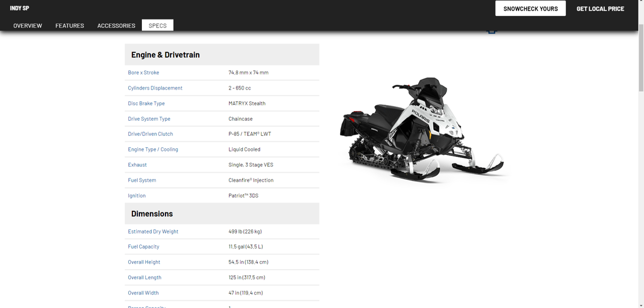This screenshot has width=644, height=308.
Task: Click the Engine Type / Cooling label
Action: click(153, 149)
